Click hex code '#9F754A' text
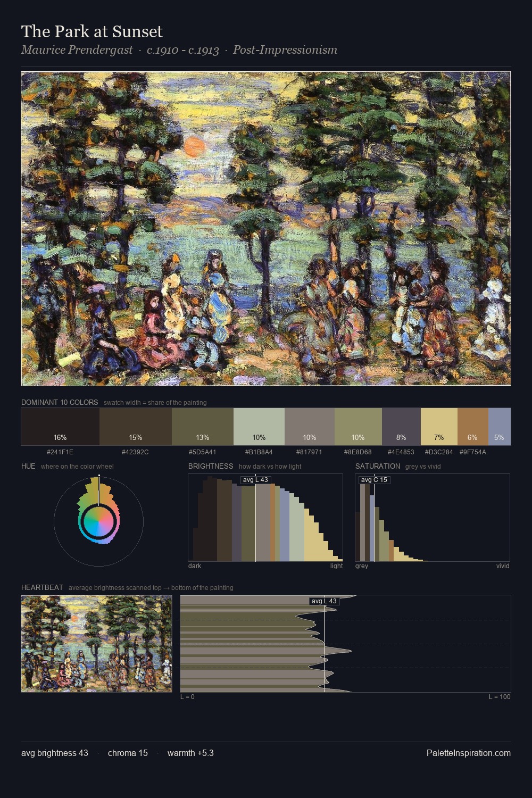Viewport: 532px width, 798px height. (472, 452)
